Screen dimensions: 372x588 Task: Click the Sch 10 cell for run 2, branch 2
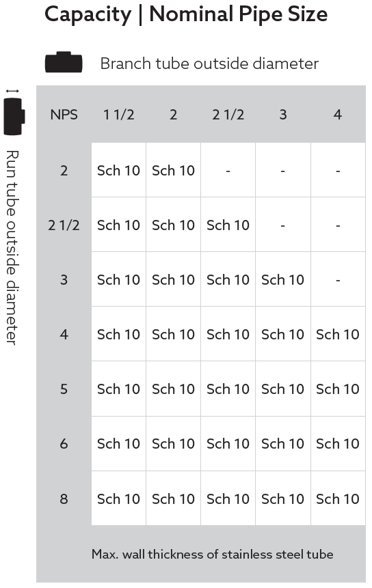pyautogui.click(x=173, y=170)
